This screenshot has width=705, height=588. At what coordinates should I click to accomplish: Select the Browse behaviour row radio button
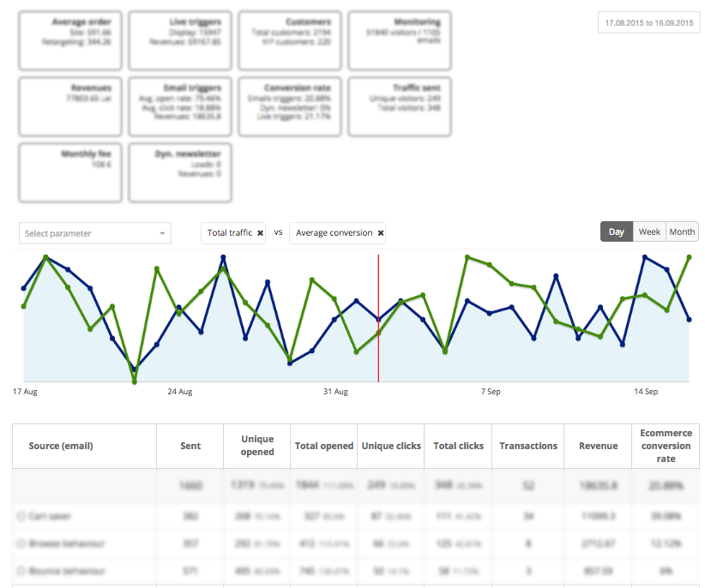point(21,543)
